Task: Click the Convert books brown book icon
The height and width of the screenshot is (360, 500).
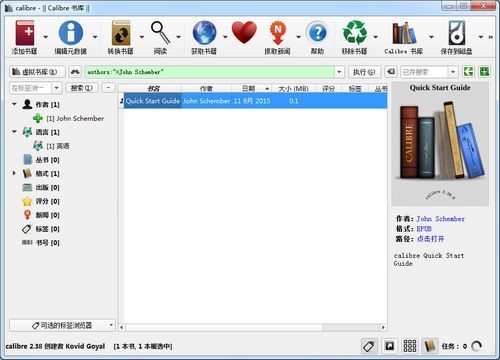Action: coord(121,33)
